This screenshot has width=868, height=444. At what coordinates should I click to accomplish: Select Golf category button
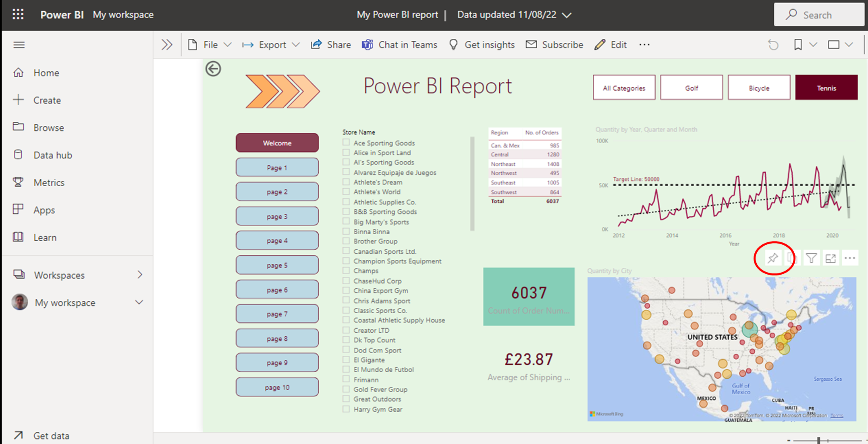[x=691, y=88]
